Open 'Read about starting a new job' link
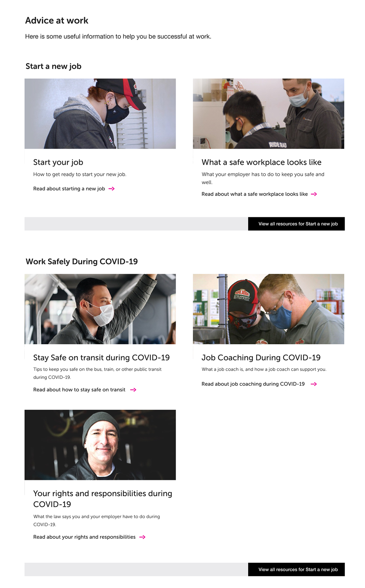365x588 pixels. (69, 189)
